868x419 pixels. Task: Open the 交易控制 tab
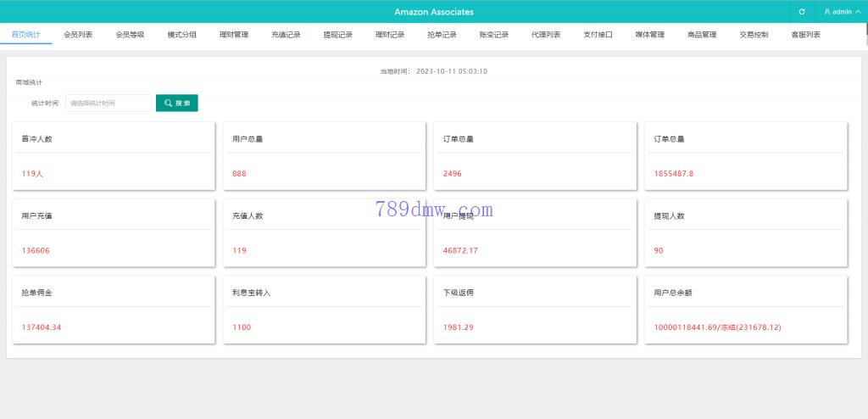754,35
